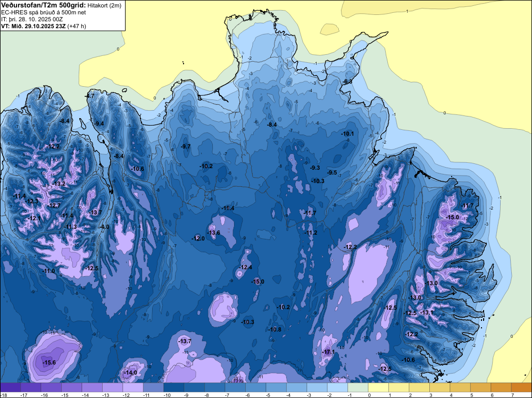This screenshot has width=532, height=398.
Task: Click the 0 legend scale number
Action: (370, 395)
